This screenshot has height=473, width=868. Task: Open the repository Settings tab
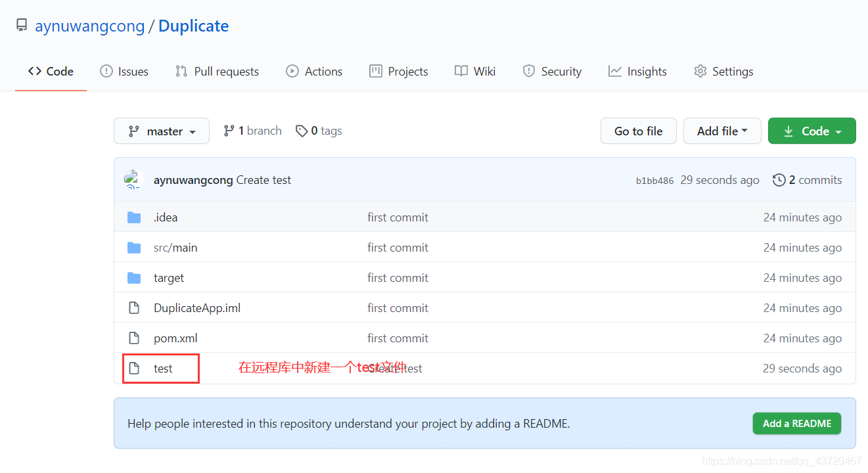pos(723,71)
